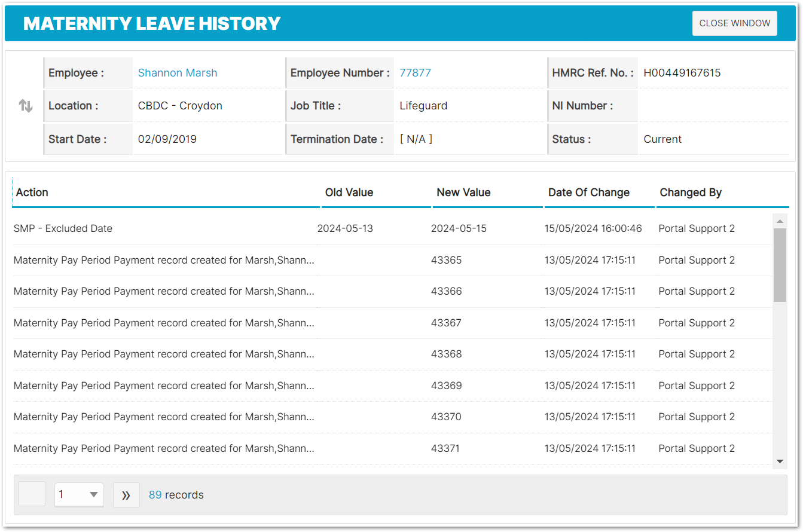The image size is (803, 532).
Task: Sort by Changed By column header
Action: point(691,192)
